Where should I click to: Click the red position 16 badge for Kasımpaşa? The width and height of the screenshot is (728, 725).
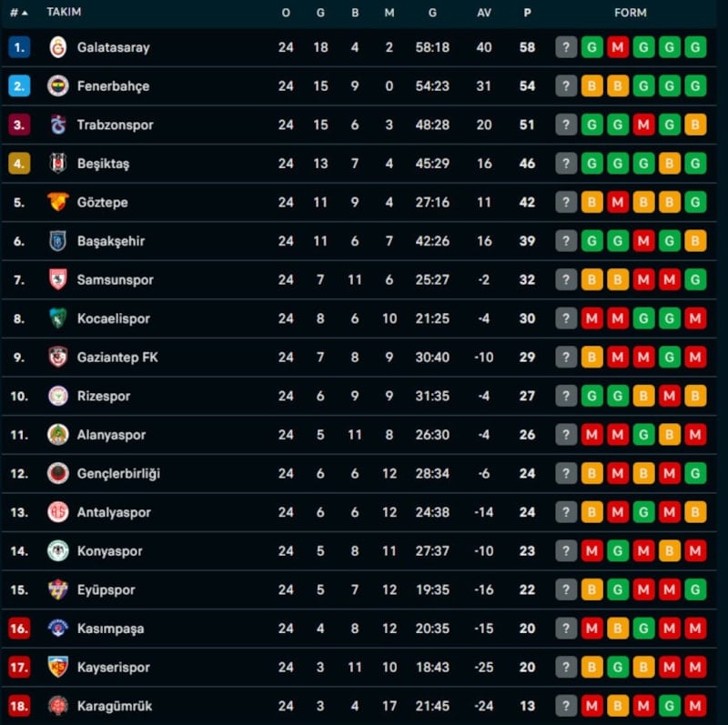[x=19, y=629]
